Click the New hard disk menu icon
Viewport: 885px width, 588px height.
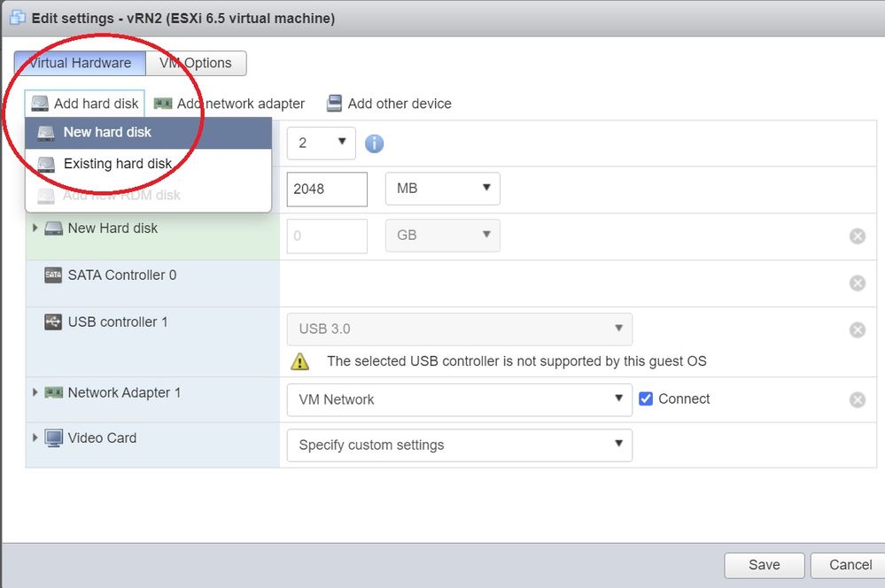46,133
